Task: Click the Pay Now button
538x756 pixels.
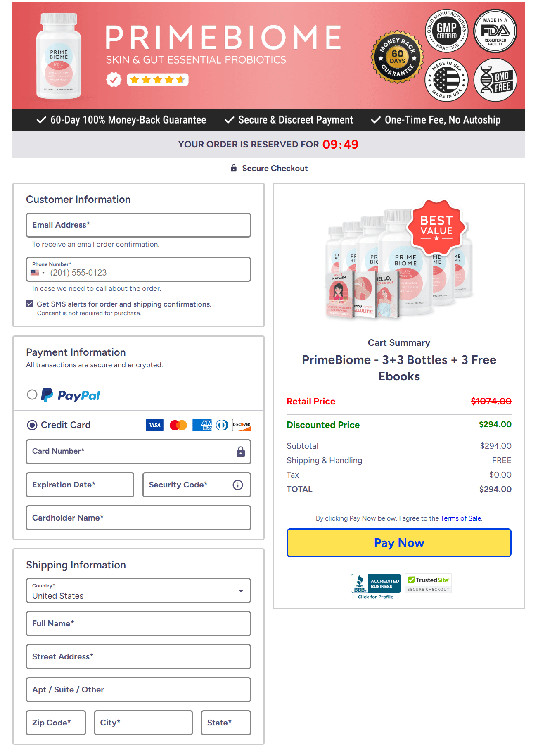Action: pos(399,543)
